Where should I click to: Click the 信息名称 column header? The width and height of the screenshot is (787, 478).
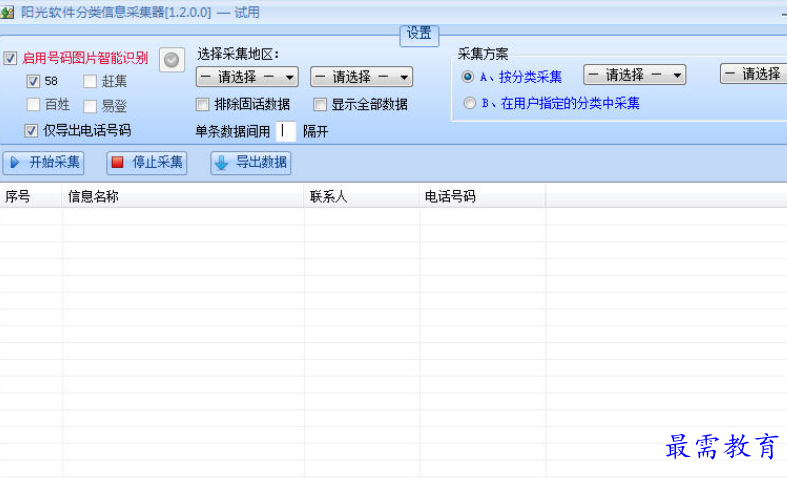(x=183, y=196)
